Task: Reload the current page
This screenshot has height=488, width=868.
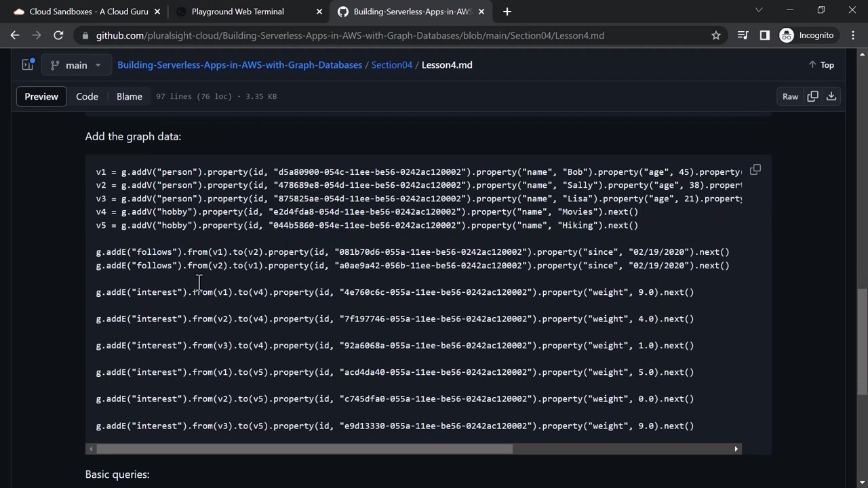Action: coord(58,35)
